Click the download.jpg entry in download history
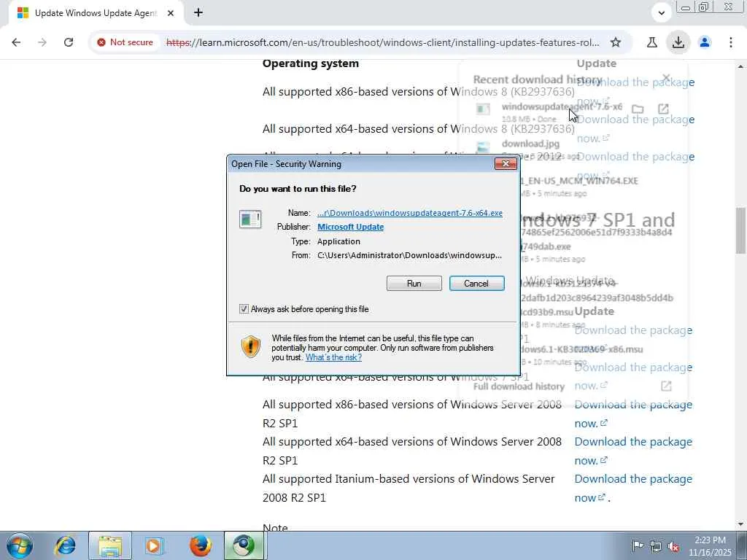This screenshot has height=560, width=747. click(x=530, y=144)
